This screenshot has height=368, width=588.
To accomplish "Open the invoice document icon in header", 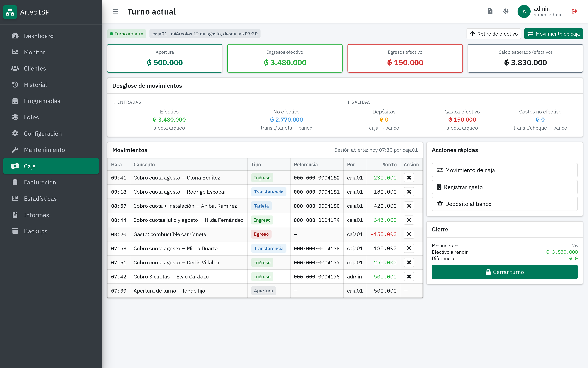I will click(x=490, y=11).
